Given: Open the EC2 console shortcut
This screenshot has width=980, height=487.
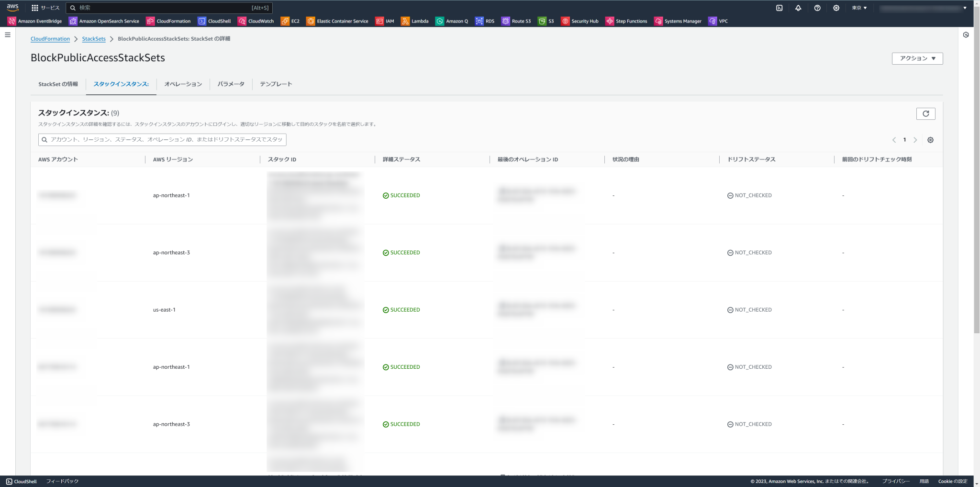Looking at the screenshot, I should point(290,21).
